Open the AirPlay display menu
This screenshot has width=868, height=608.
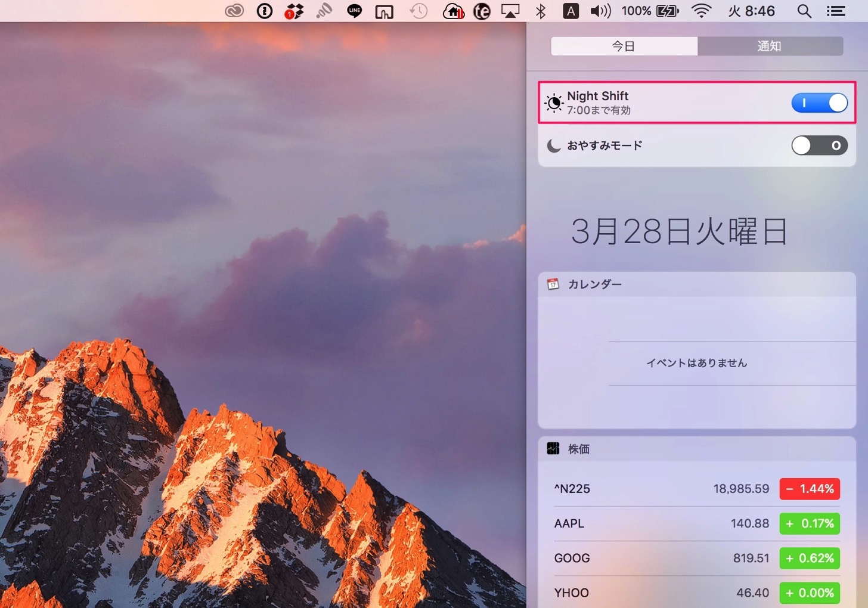click(510, 11)
